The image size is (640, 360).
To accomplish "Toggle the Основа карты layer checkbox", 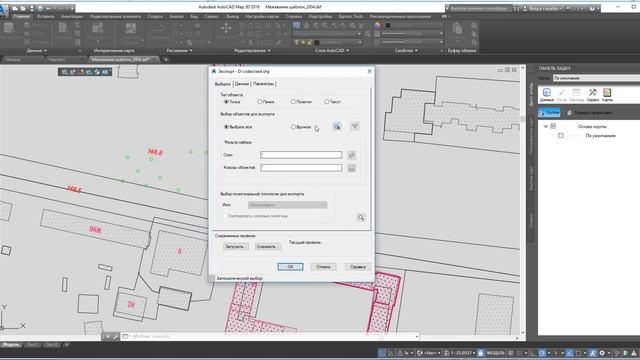I will (553, 127).
